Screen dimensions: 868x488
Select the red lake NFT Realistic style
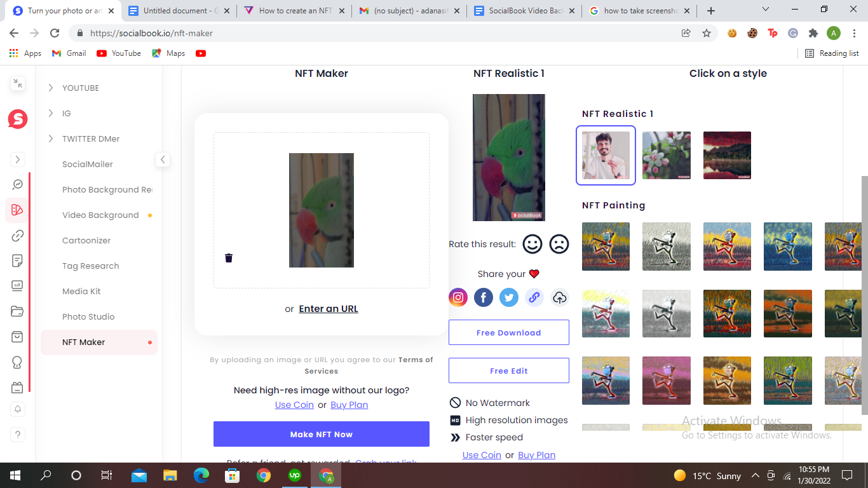(727, 156)
